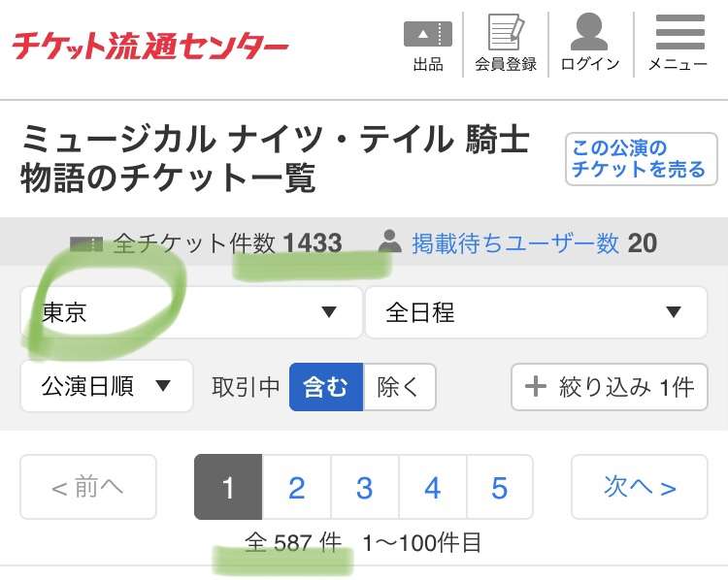The image size is (728, 580).
Task: Click the user icon beside 掲載待ちユーザー数
Action: coord(389,242)
